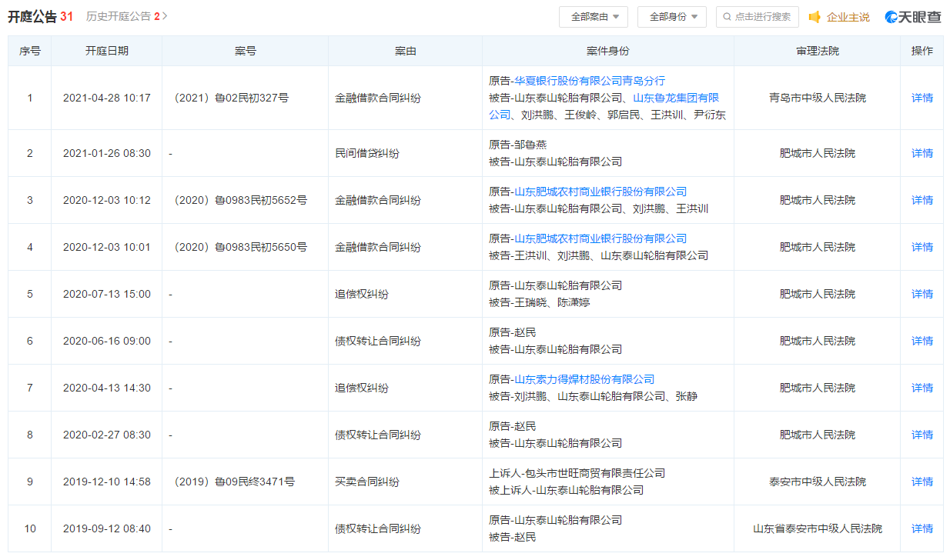
Task: Select date cell 2020-02-27 08:30
Action: click(x=107, y=435)
